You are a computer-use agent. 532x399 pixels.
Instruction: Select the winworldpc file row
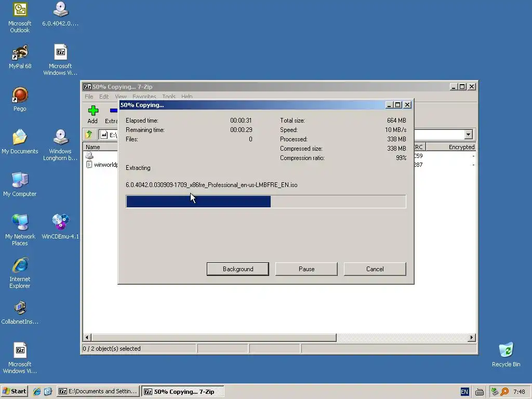(102, 165)
